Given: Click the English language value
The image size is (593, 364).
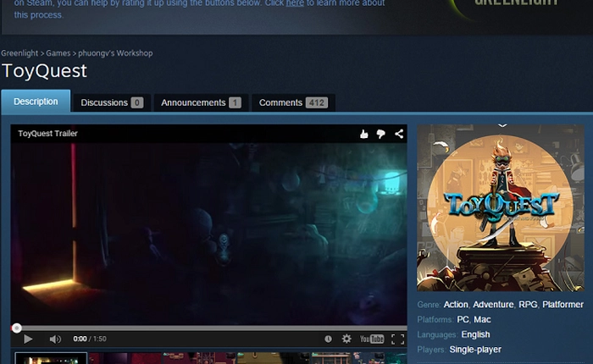Looking at the screenshot, I should coord(475,335).
